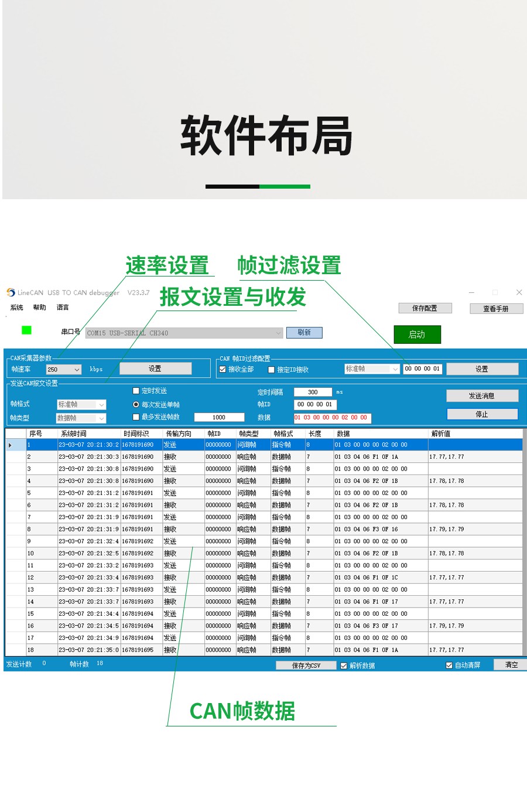This screenshot has width=527, height=812.
Task: Open the 帧类型 数据帧 dropdown
Action: (102, 418)
